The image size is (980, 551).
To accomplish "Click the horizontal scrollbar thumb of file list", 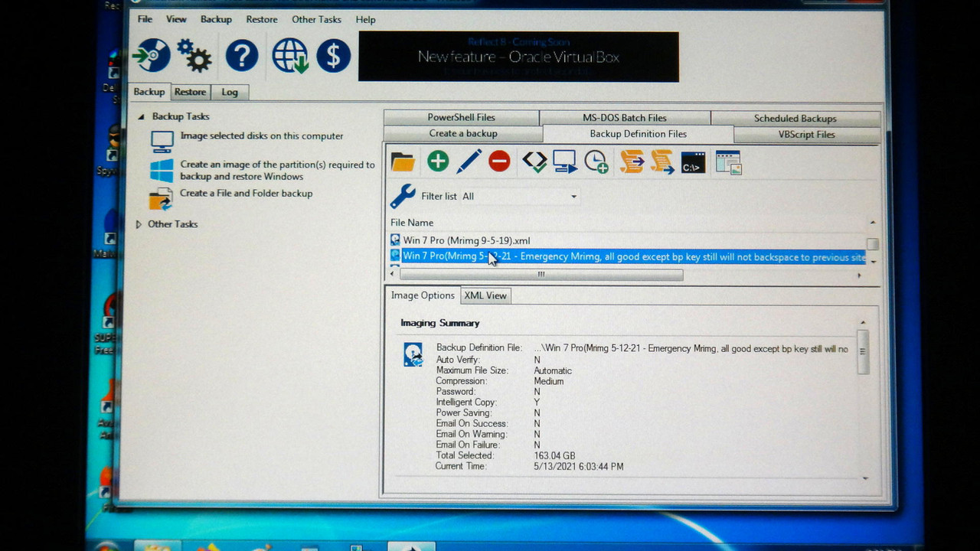I will coord(541,275).
